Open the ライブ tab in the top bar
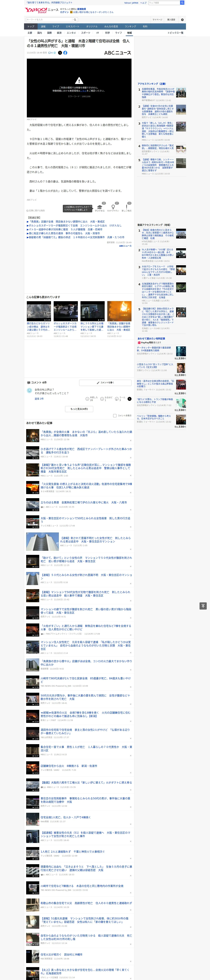 click(56, 27)
